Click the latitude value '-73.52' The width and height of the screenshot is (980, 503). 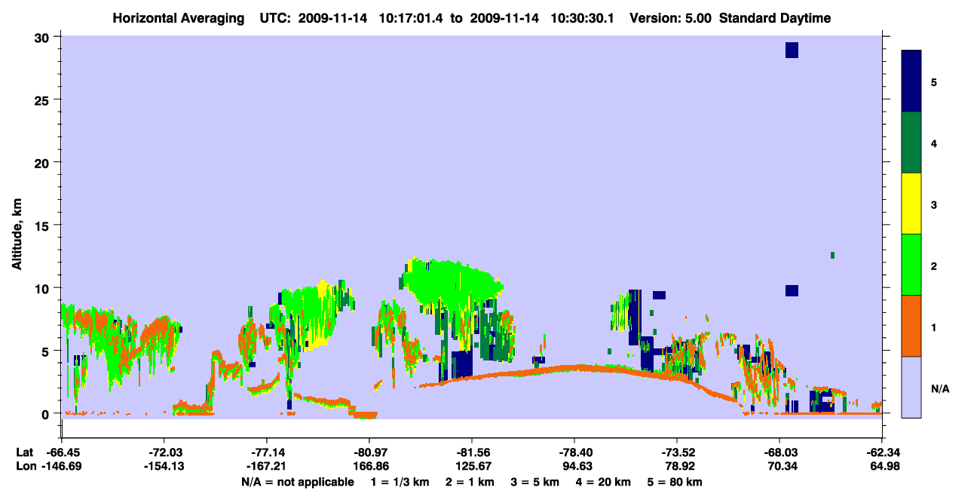pyautogui.click(x=677, y=452)
